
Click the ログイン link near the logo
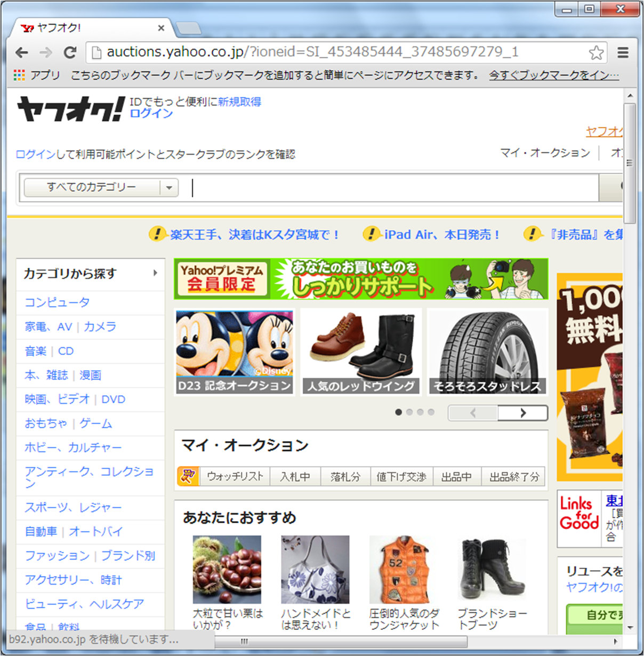pos(151,113)
